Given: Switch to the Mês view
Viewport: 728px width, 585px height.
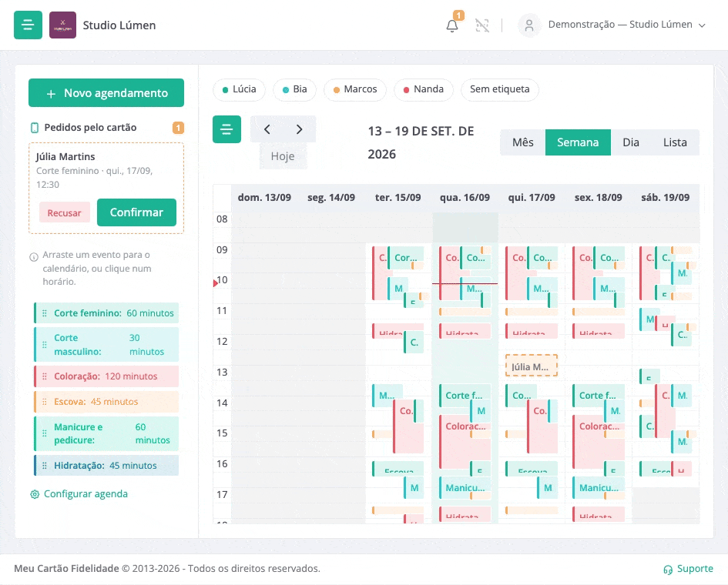Looking at the screenshot, I should coord(523,142).
